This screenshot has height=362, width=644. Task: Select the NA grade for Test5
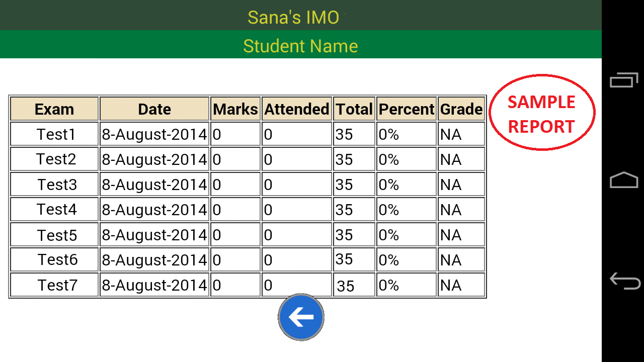461,234
